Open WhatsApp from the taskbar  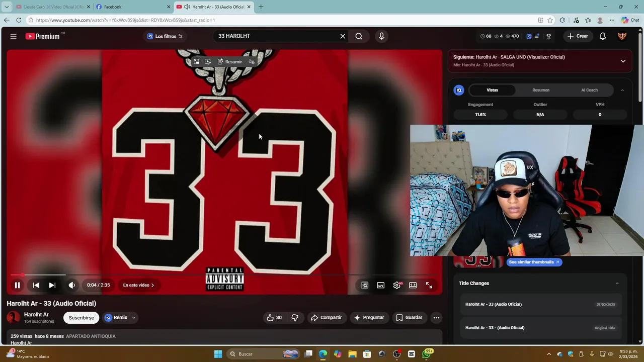click(x=427, y=354)
